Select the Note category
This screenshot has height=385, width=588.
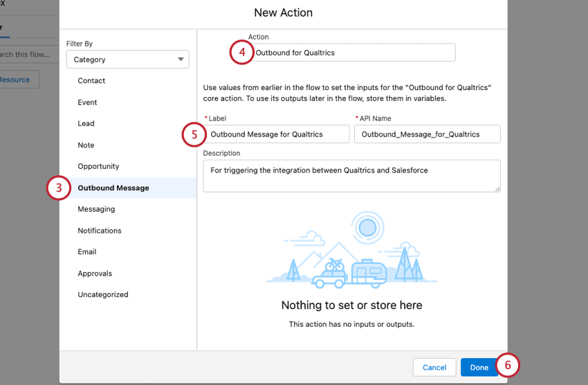[x=86, y=145]
